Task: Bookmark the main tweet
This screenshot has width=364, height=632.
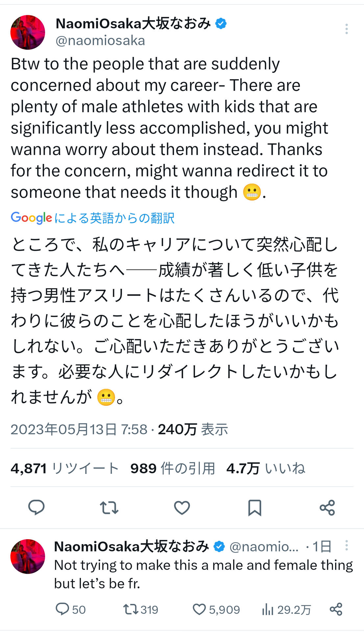Action: coord(255,507)
